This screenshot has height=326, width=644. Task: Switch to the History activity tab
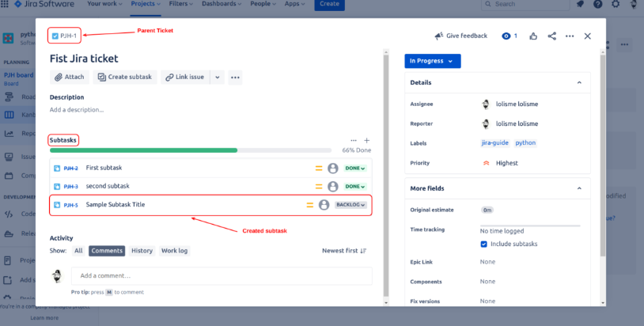click(x=142, y=251)
